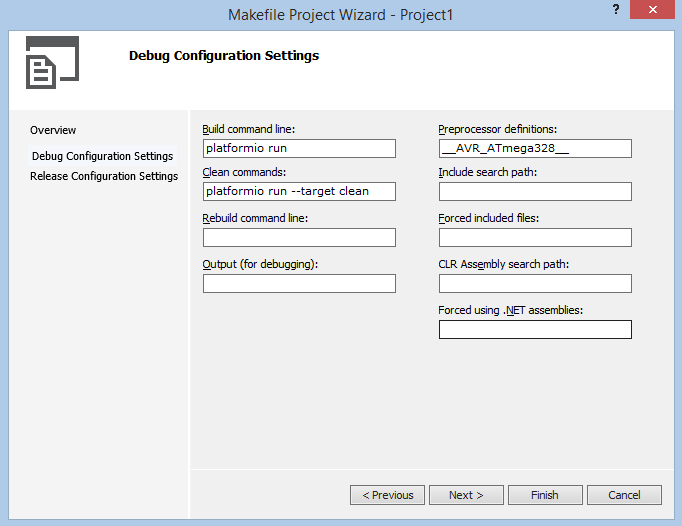682x526 pixels.
Task: Select Debug Configuration Settings page
Action: [x=103, y=156]
